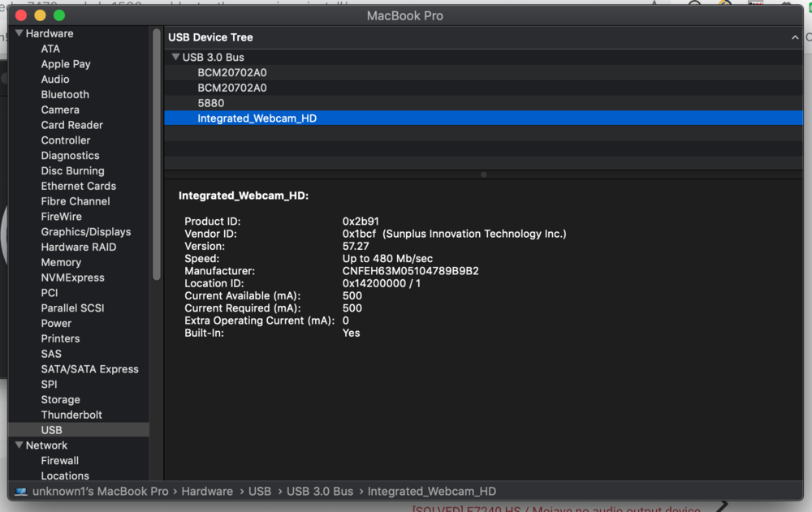Select Bluetooth in the Hardware sidebar

(65, 95)
